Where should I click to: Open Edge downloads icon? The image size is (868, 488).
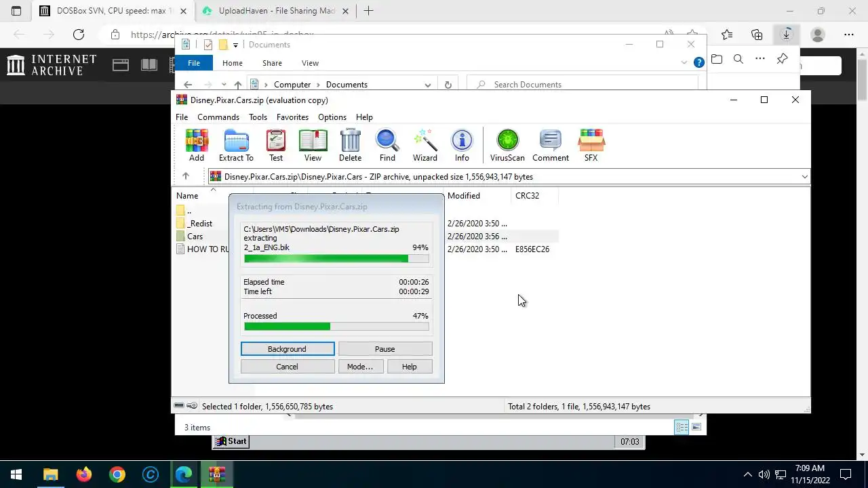click(x=787, y=35)
